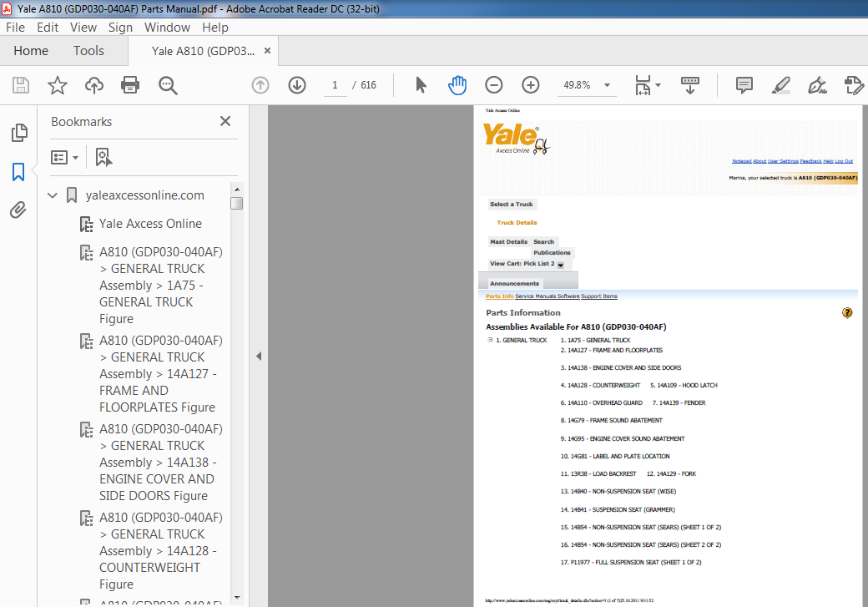This screenshot has width=868, height=607.
Task: Collapse the navigation pane arrow
Action: (259, 357)
